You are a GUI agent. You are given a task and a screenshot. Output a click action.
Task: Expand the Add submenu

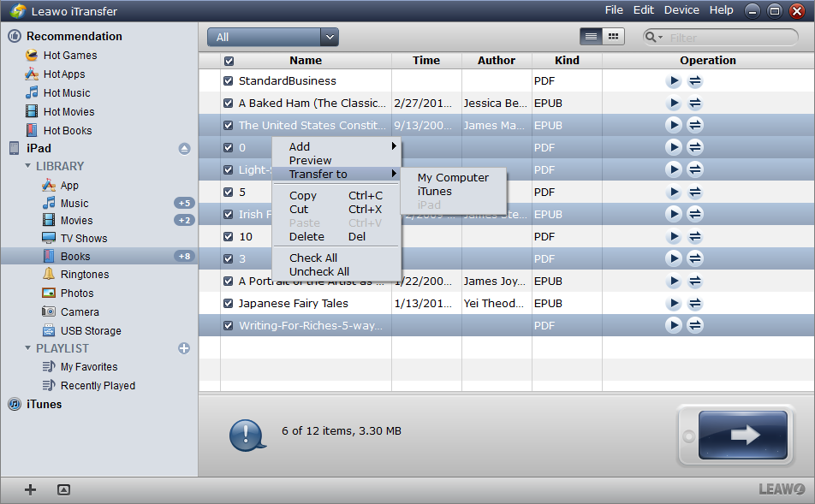point(336,146)
